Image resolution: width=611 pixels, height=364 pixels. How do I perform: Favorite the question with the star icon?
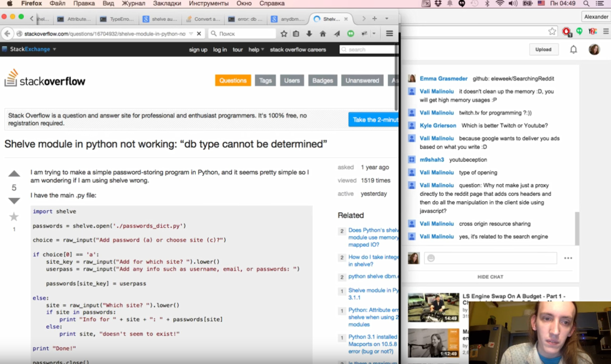(14, 217)
